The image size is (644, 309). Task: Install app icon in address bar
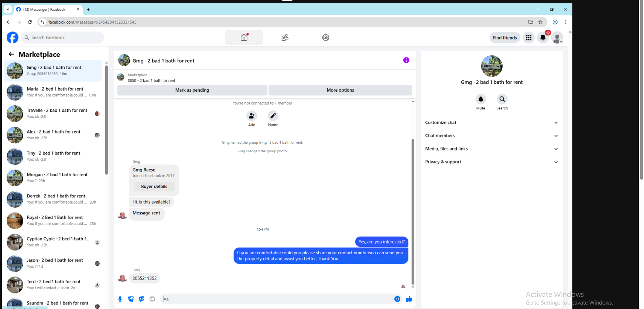coord(531,22)
